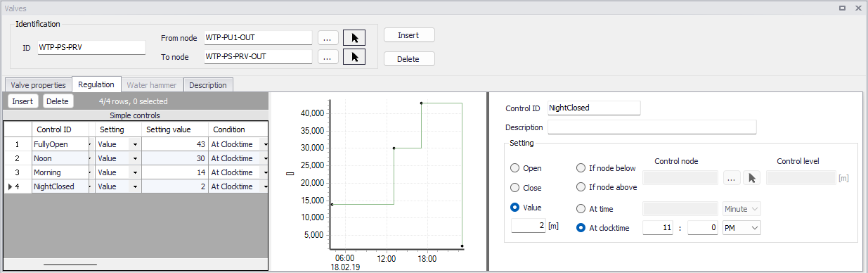The width and height of the screenshot is (868, 273).
Task: Browse for control node with the ellipsis button
Action: coord(732,179)
